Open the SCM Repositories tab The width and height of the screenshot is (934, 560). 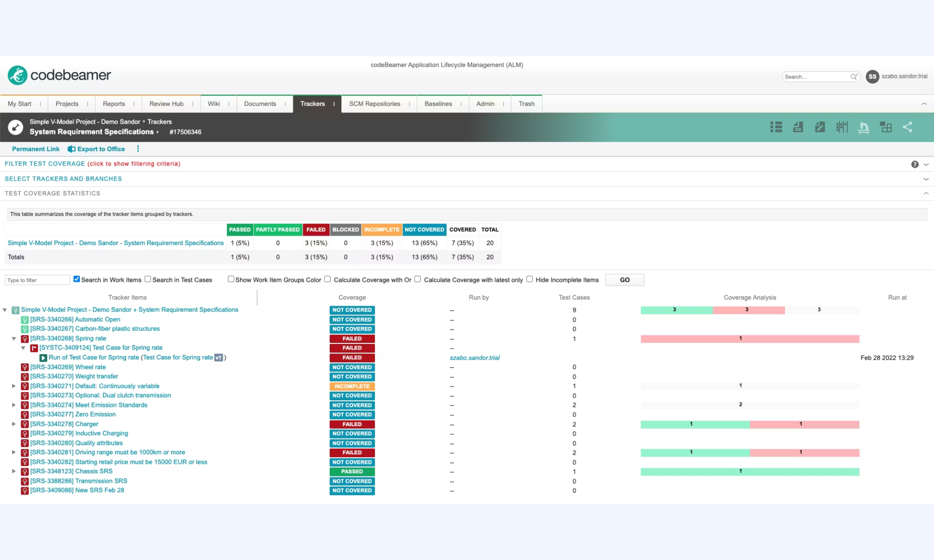tap(375, 104)
